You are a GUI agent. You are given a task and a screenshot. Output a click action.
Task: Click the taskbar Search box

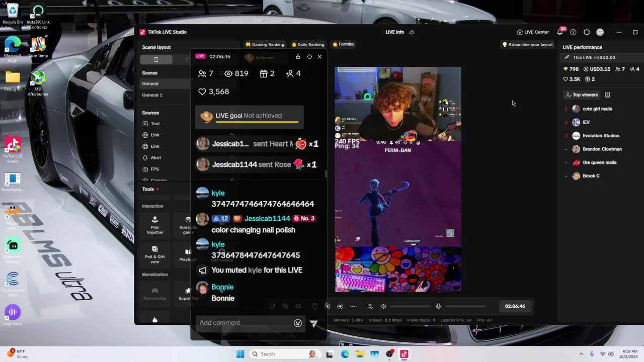[285, 354]
